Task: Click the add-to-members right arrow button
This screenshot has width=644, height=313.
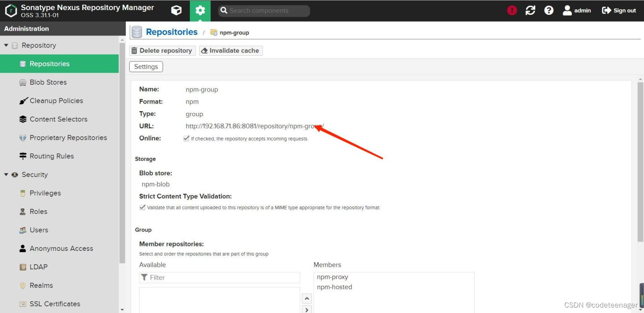Action: click(307, 310)
